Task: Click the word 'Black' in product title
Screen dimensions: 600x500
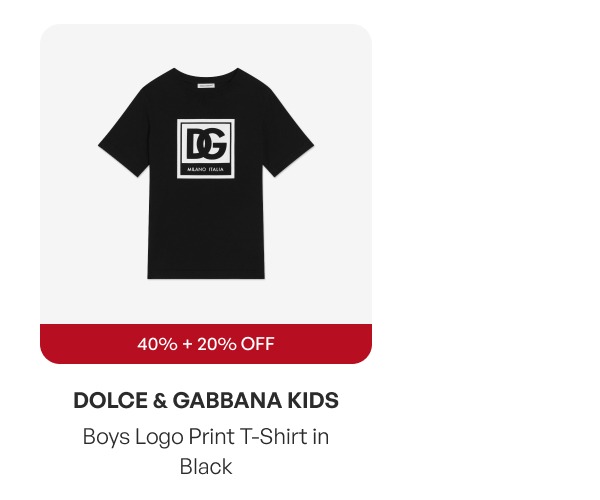Action: [206, 467]
